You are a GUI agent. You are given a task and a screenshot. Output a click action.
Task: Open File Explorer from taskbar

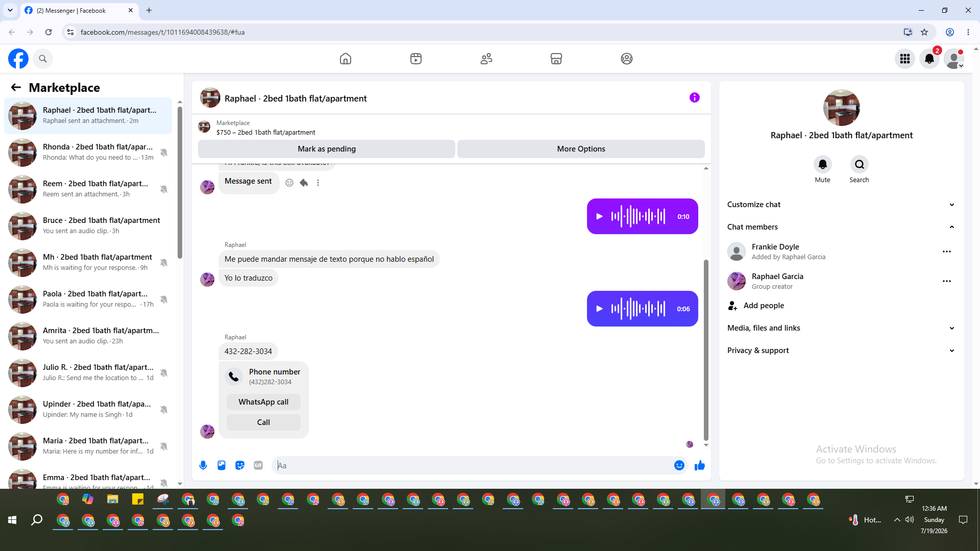coord(112,499)
